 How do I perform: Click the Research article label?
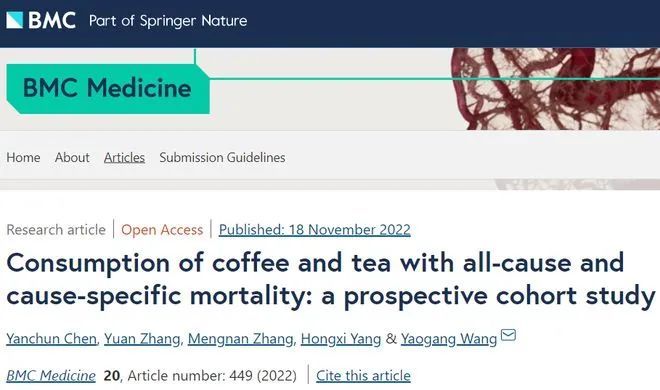pos(56,230)
